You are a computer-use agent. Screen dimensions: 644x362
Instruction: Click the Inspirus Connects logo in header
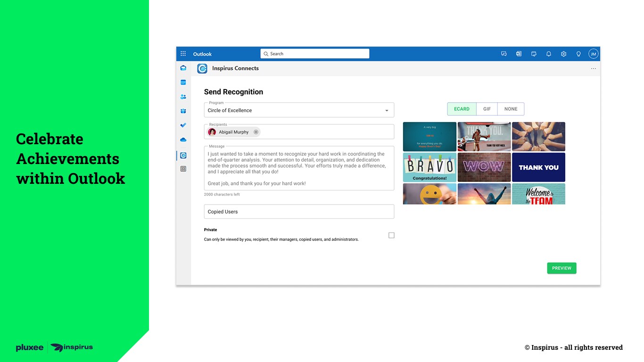[202, 68]
